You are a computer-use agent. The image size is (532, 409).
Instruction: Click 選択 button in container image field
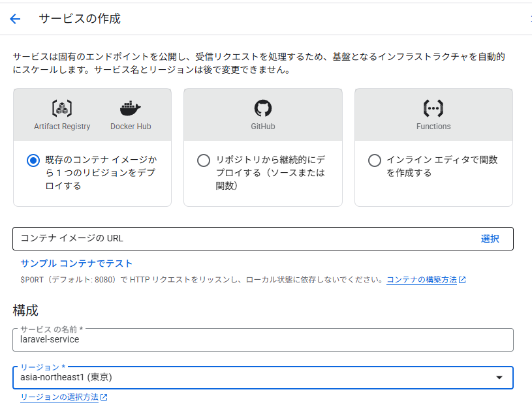pyautogui.click(x=490, y=239)
